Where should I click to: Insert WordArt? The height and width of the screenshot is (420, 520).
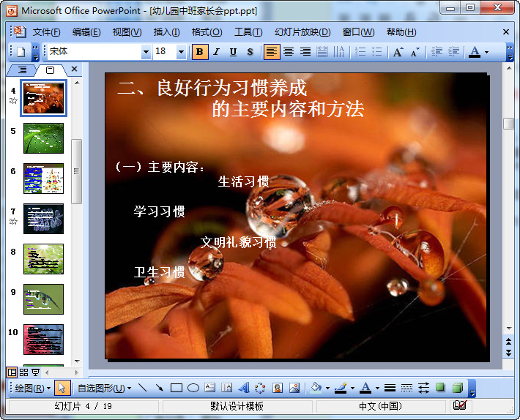pos(244,388)
